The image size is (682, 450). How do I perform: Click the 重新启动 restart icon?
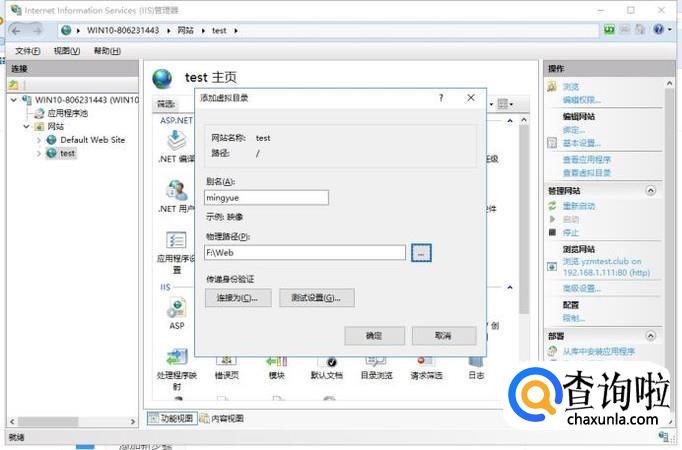[x=552, y=206]
